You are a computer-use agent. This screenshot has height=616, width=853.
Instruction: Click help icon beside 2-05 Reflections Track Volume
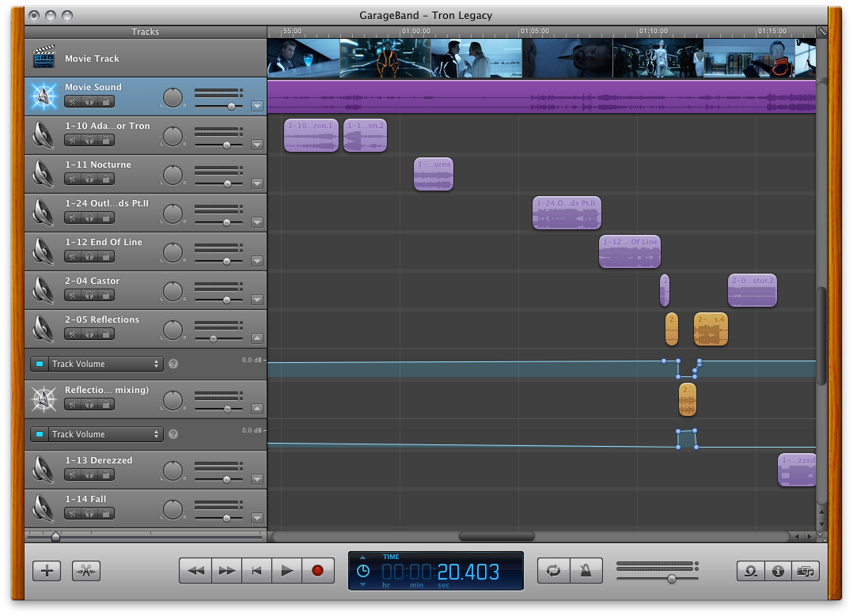pos(173,364)
